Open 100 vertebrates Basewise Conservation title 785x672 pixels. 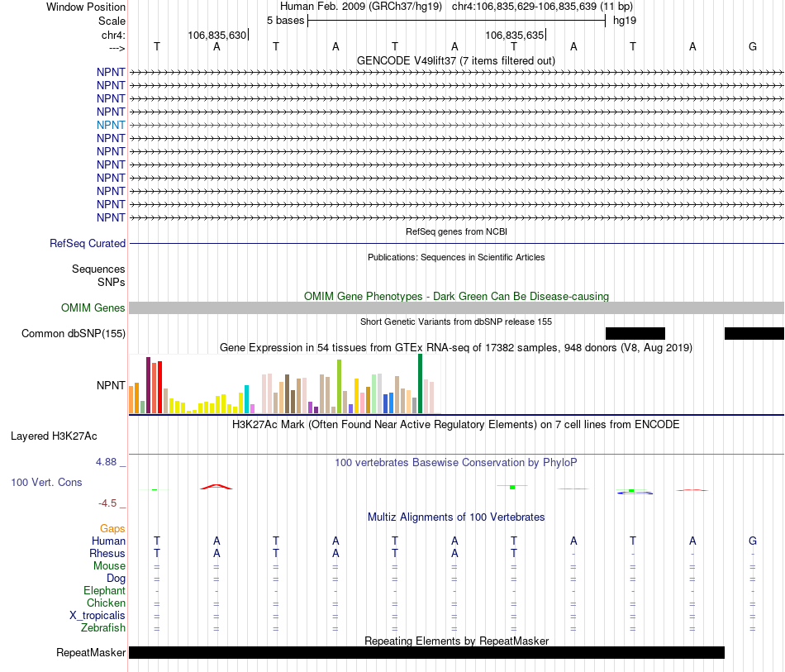(455, 462)
